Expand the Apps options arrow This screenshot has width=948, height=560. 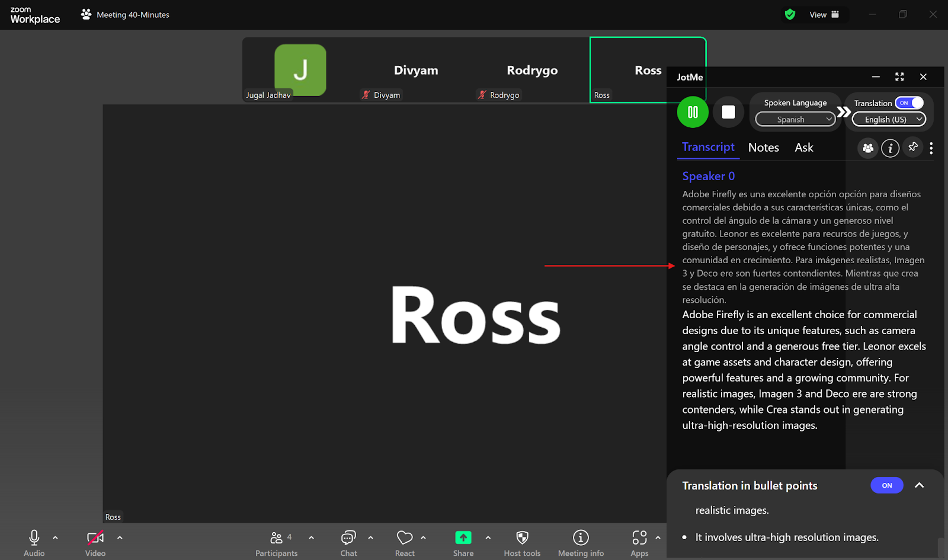coord(658,537)
